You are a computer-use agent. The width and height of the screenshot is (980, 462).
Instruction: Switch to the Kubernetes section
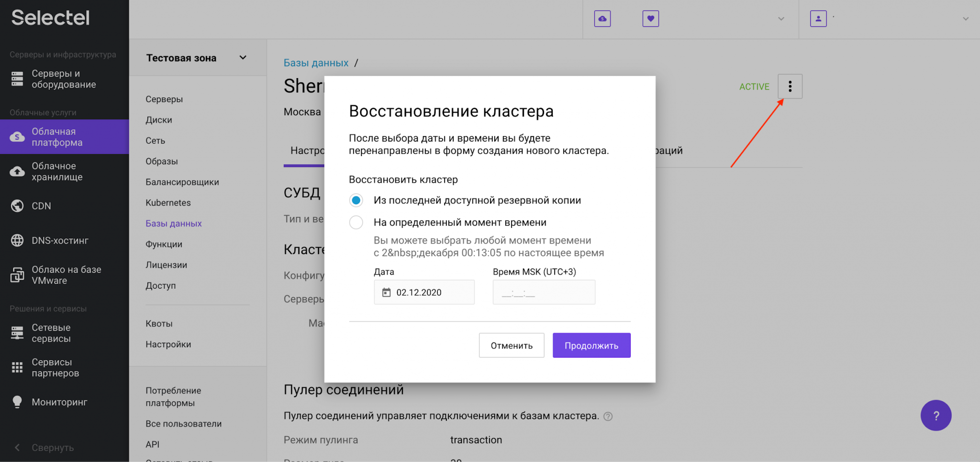point(168,203)
